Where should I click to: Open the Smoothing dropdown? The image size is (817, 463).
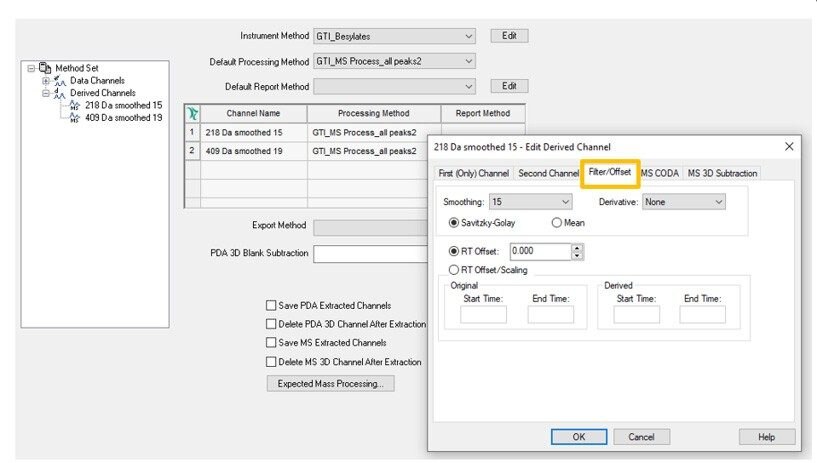tap(530, 202)
